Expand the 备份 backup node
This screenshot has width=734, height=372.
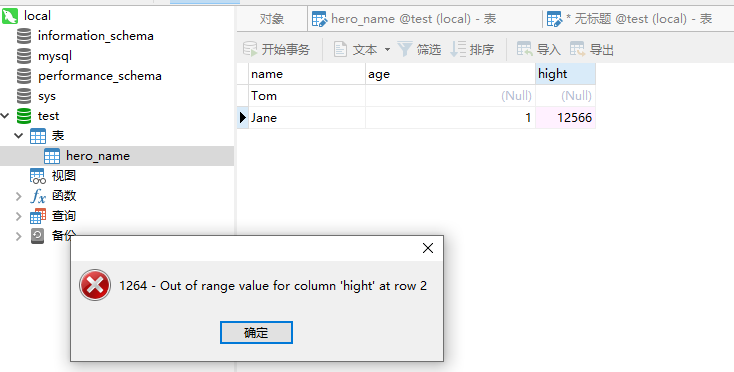19,236
